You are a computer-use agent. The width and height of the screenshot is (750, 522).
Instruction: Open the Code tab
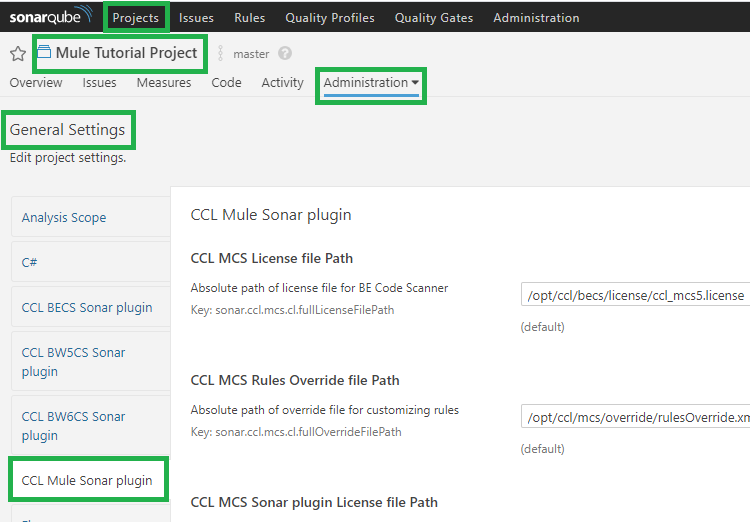pos(226,82)
